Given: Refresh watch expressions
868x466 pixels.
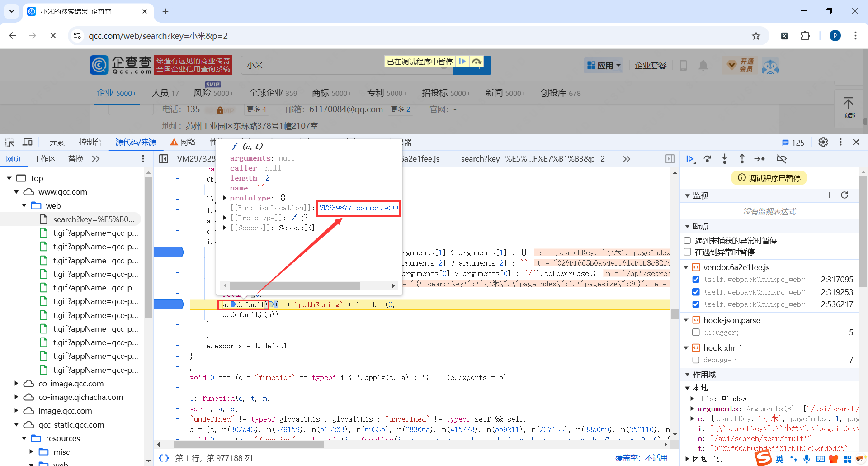Looking at the screenshot, I should tap(844, 195).
